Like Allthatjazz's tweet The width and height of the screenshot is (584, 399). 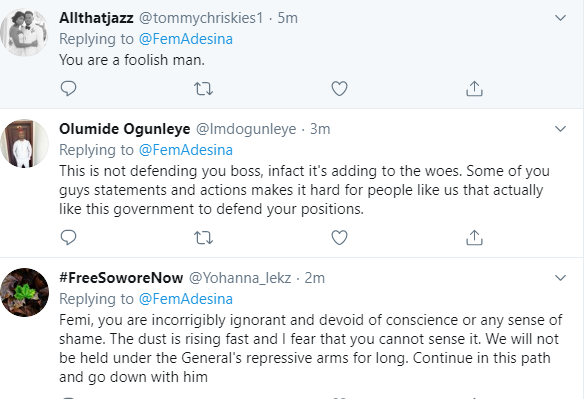pyautogui.click(x=339, y=89)
